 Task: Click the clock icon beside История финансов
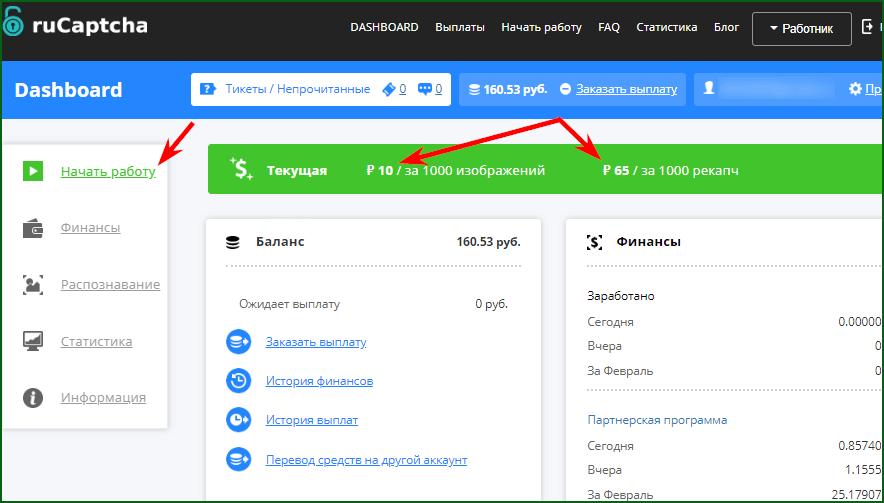coord(238,381)
